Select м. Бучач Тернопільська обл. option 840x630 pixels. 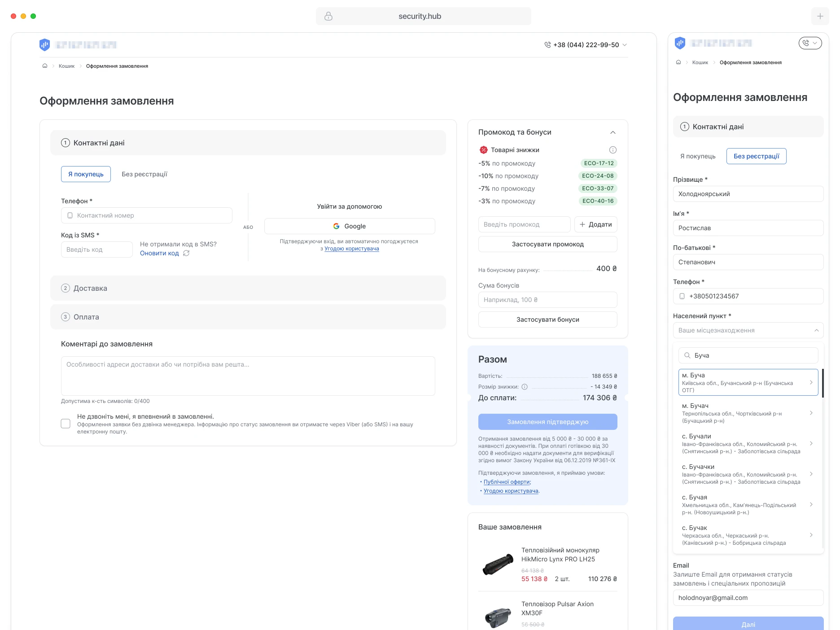(748, 413)
